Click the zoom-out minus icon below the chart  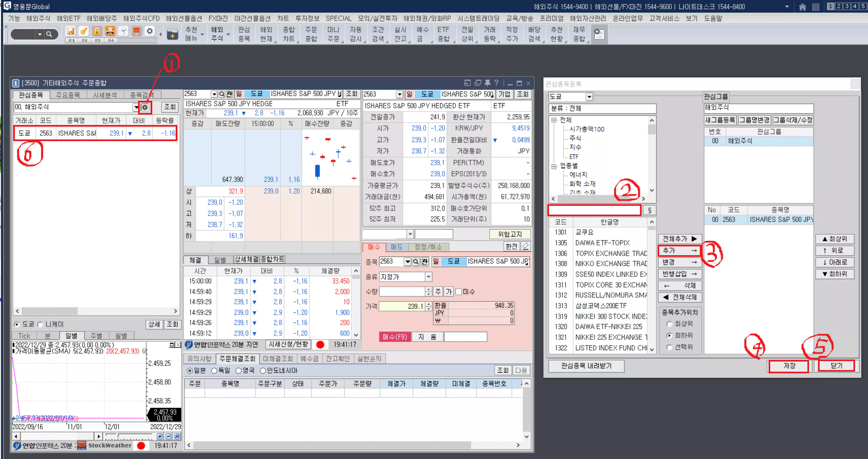click(x=168, y=436)
